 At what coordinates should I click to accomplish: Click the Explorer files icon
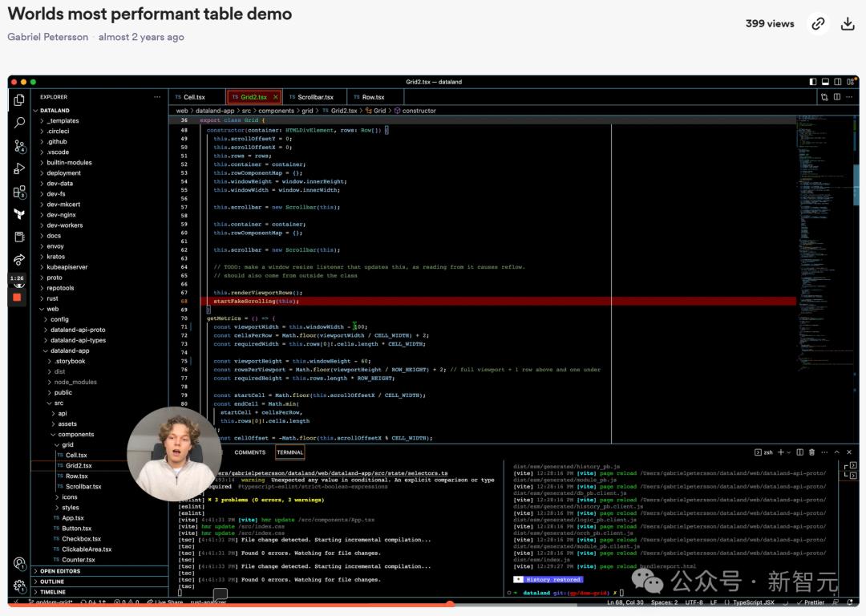click(19, 99)
